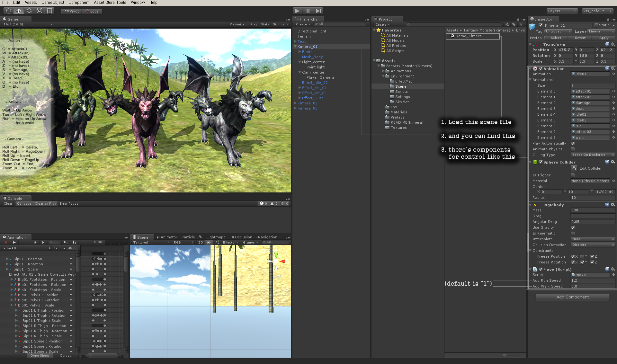Open the Layers dropdown in top toolbar
This screenshot has height=364, width=617.
tap(562, 11)
